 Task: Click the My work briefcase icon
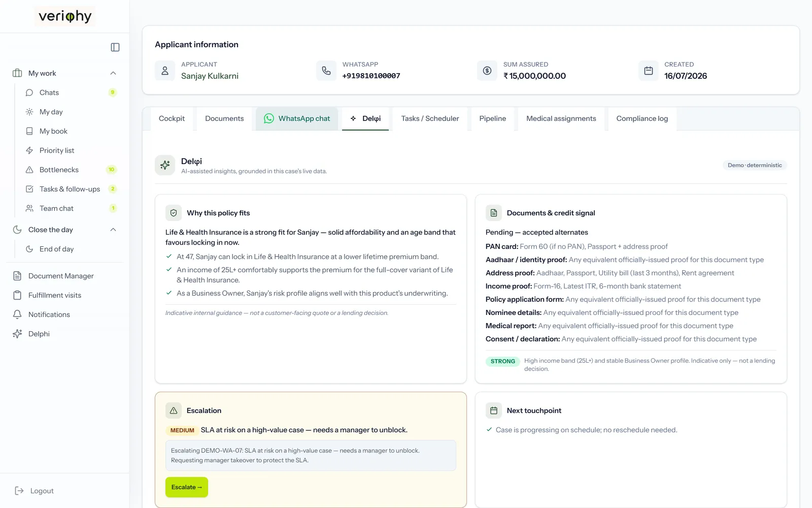pyautogui.click(x=17, y=73)
